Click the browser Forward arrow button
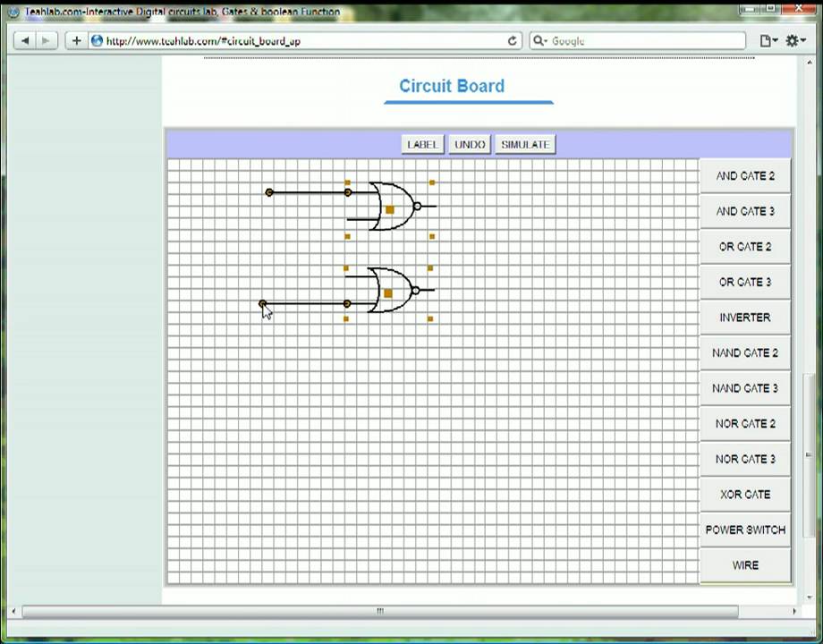The height and width of the screenshot is (644, 823). click(47, 40)
